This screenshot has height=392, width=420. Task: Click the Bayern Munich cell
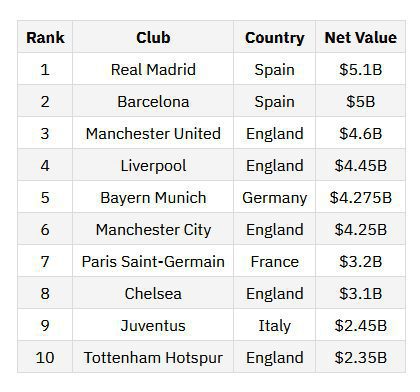(x=153, y=197)
